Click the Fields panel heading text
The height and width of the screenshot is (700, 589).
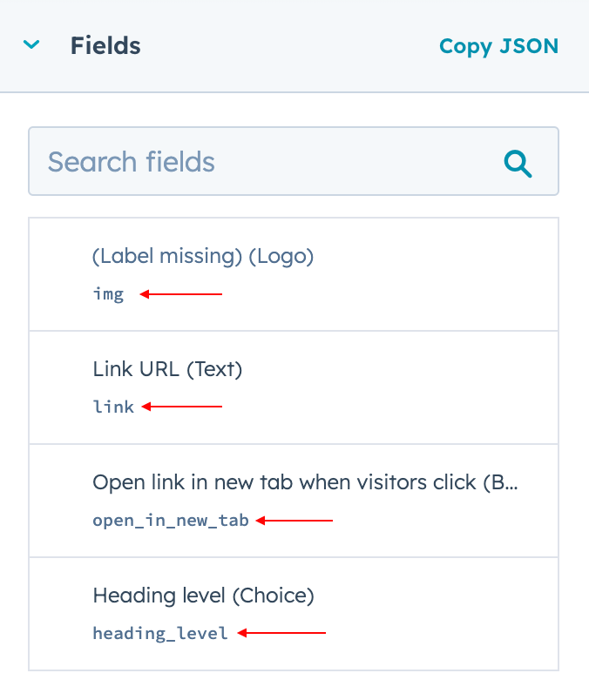(105, 46)
